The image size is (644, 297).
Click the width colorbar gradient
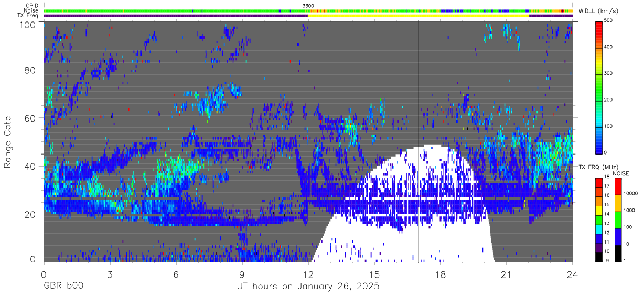(599, 87)
